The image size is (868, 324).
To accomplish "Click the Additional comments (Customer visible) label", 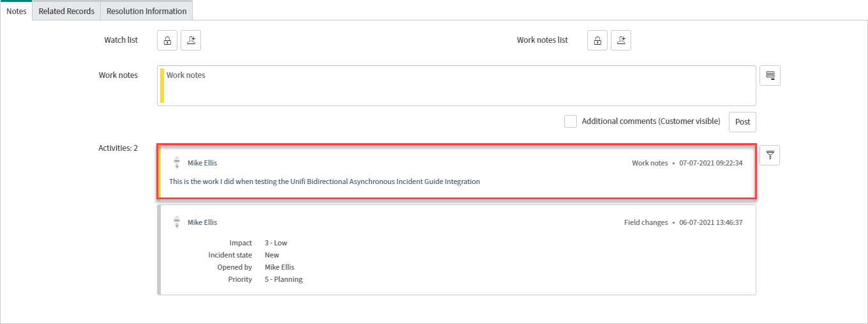I will coord(650,121).
